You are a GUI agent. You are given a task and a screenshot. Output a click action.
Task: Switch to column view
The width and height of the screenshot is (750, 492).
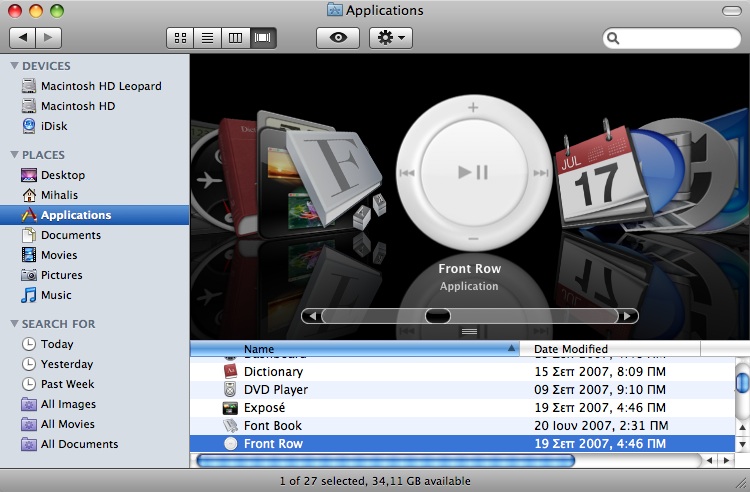click(x=235, y=38)
